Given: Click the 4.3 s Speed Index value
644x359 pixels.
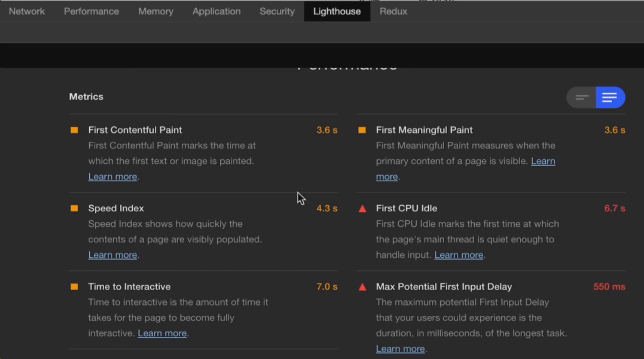Looking at the screenshot, I should [327, 208].
